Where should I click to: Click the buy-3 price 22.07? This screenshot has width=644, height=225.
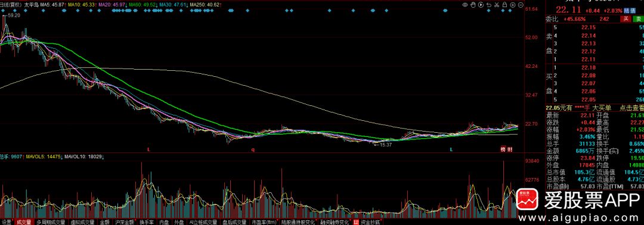(x=588, y=83)
